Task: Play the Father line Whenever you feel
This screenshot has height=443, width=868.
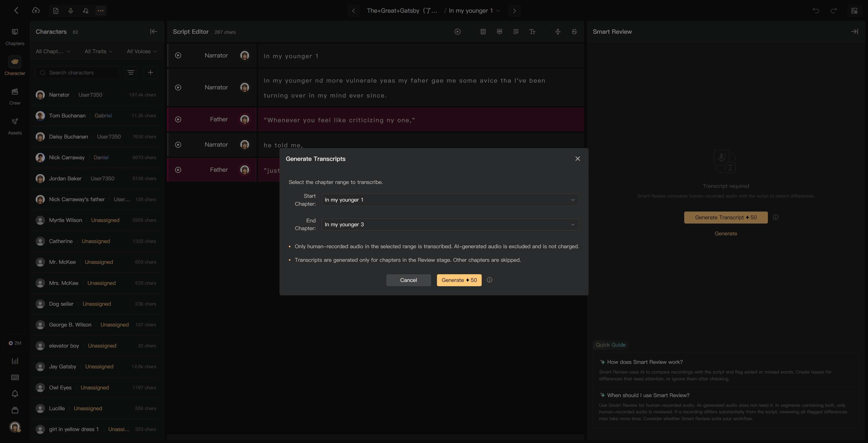Action: [178, 119]
